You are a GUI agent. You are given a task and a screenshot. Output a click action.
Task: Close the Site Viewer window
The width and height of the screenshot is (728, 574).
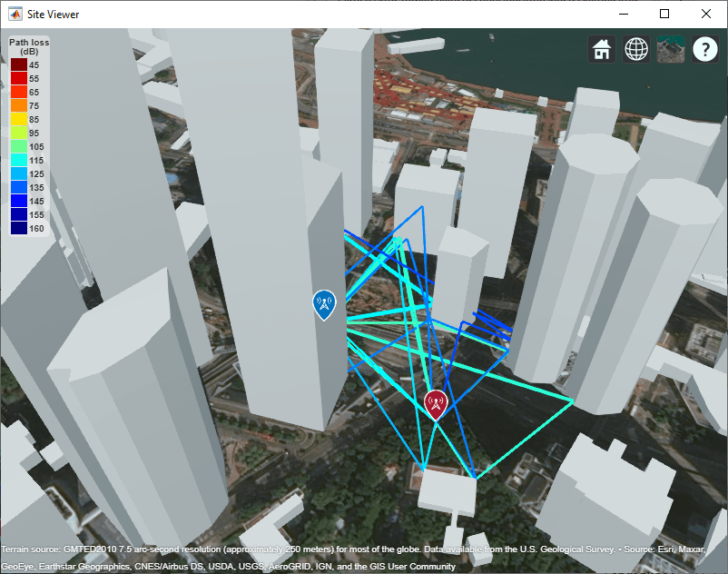[705, 14]
